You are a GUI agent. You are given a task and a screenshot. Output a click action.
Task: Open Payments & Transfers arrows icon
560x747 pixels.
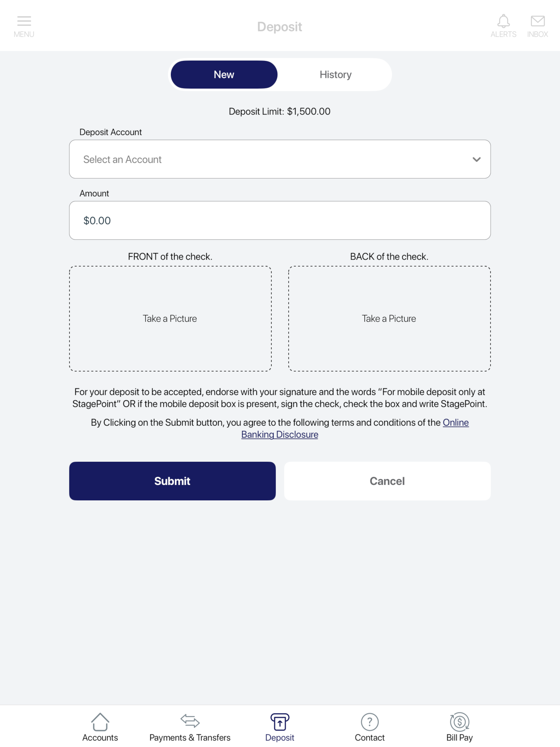190,721
